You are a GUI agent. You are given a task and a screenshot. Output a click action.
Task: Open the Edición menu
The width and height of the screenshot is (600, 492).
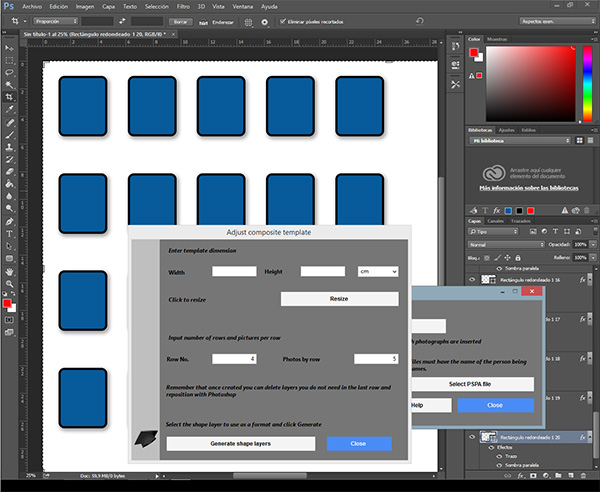point(59,7)
